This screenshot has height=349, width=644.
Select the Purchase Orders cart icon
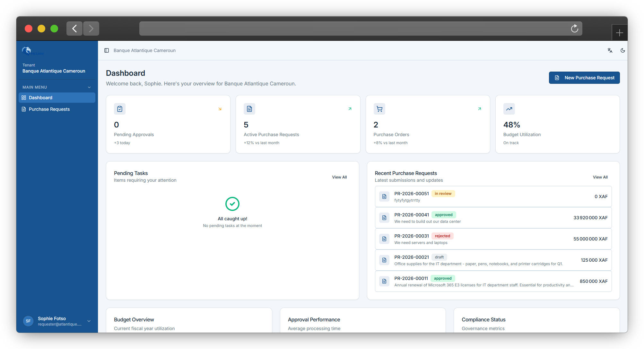[379, 109]
